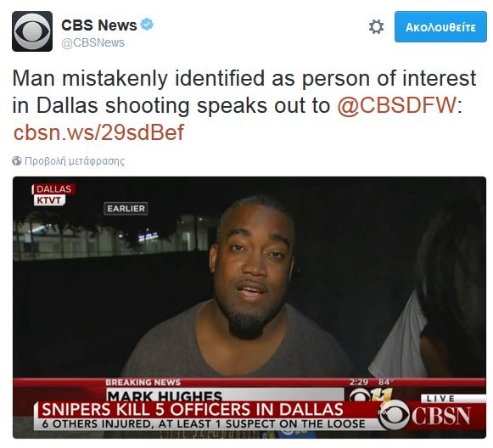
Task: Visit the @CBSNews handle link
Action: [92, 42]
